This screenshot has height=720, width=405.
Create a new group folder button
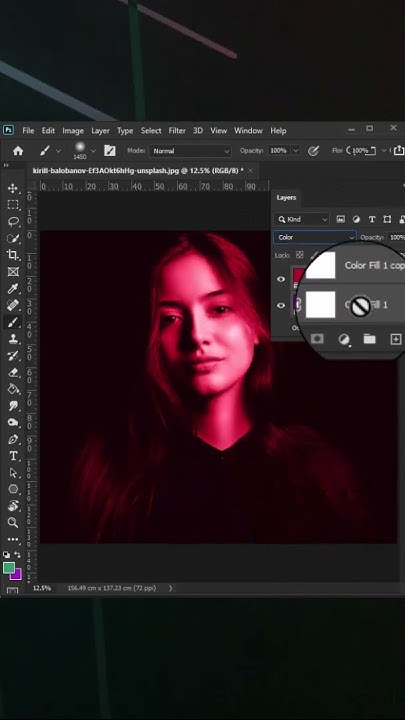pyautogui.click(x=369, y=339)
